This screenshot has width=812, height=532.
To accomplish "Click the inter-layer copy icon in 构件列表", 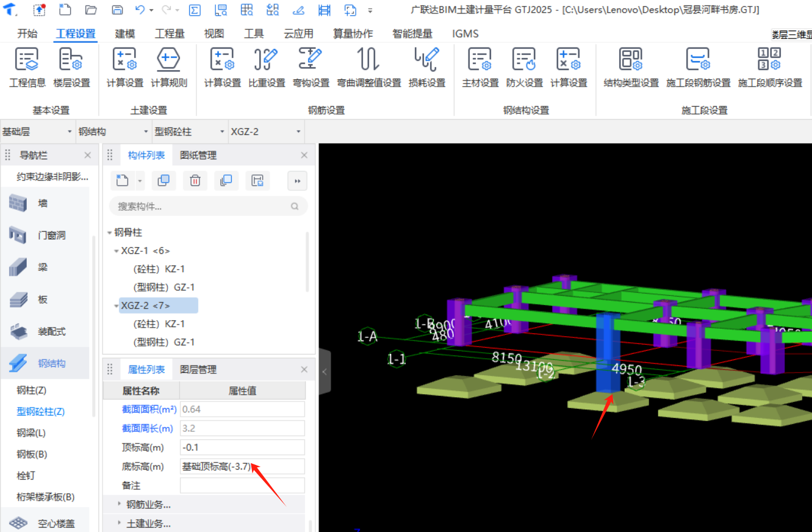I will point(226,181).
